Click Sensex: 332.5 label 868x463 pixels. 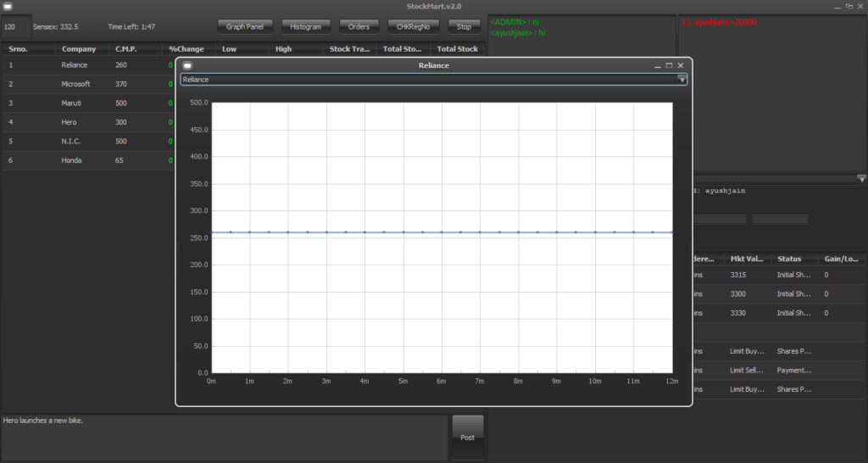click(55, 26)
